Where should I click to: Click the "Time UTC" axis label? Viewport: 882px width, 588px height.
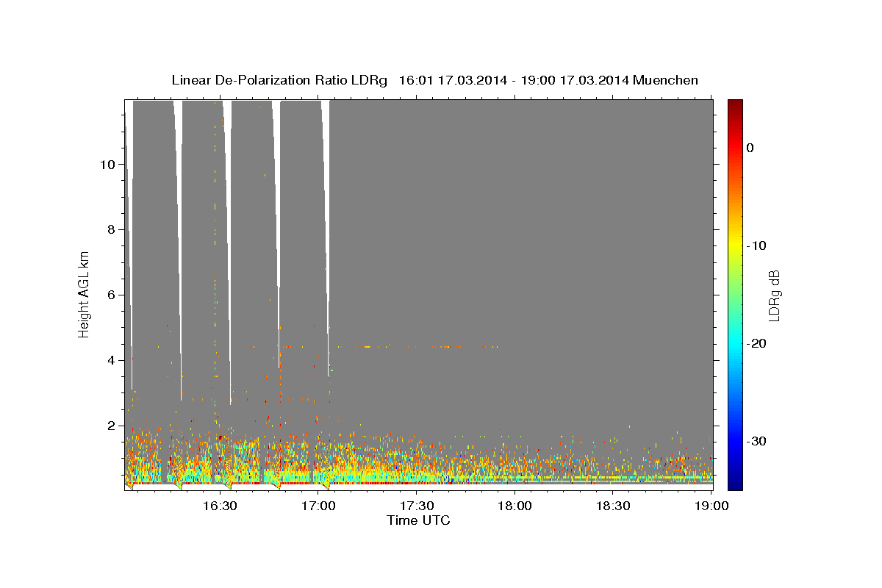click(418, 520)
